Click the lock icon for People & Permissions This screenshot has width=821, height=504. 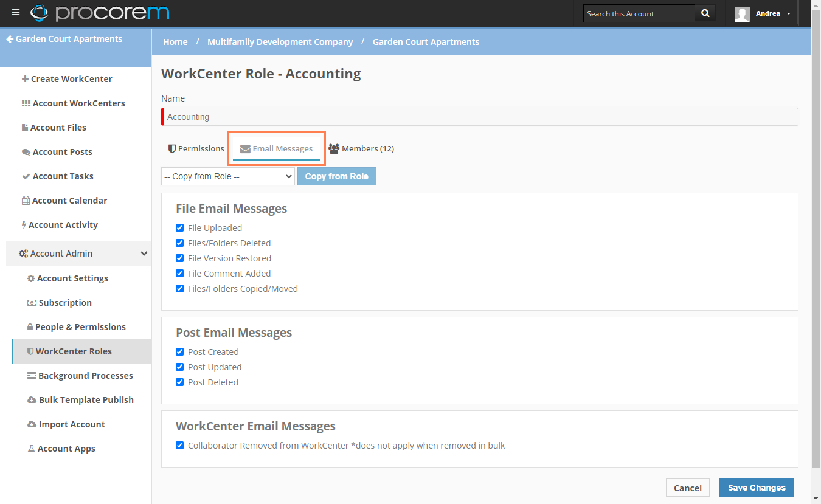click(x=30, y=327)
